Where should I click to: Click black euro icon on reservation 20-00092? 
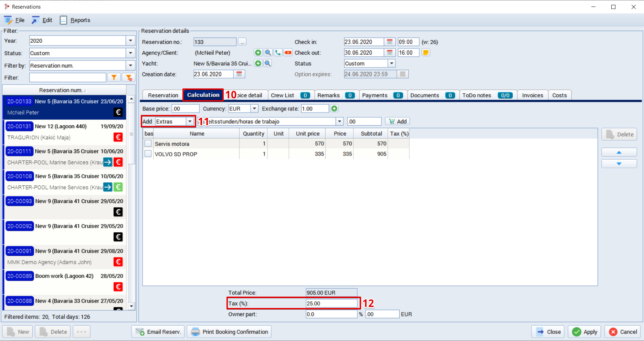(118, 237)
